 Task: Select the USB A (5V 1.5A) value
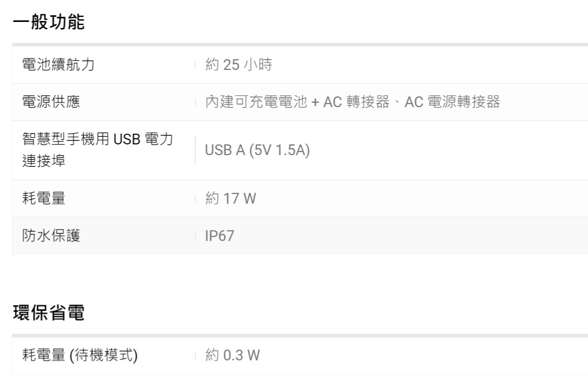pyautogui.click(x=257, y=151)
